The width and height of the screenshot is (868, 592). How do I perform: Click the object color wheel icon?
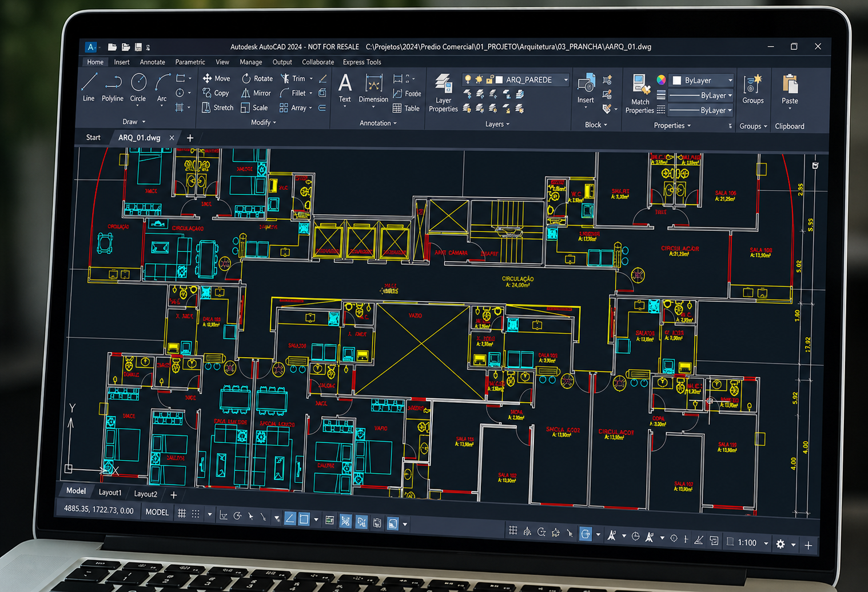[x=661, y=80]
